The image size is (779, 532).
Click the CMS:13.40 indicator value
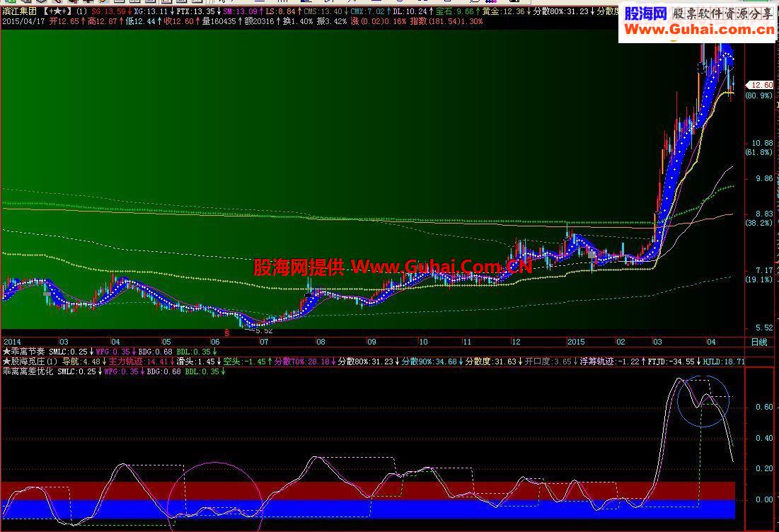[323, 11]
